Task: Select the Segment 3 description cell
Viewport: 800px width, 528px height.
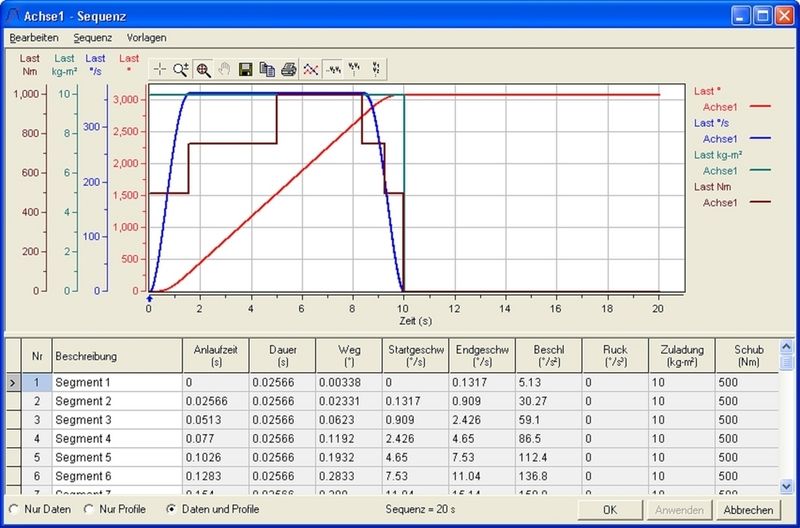Action: tap(115, 420)
